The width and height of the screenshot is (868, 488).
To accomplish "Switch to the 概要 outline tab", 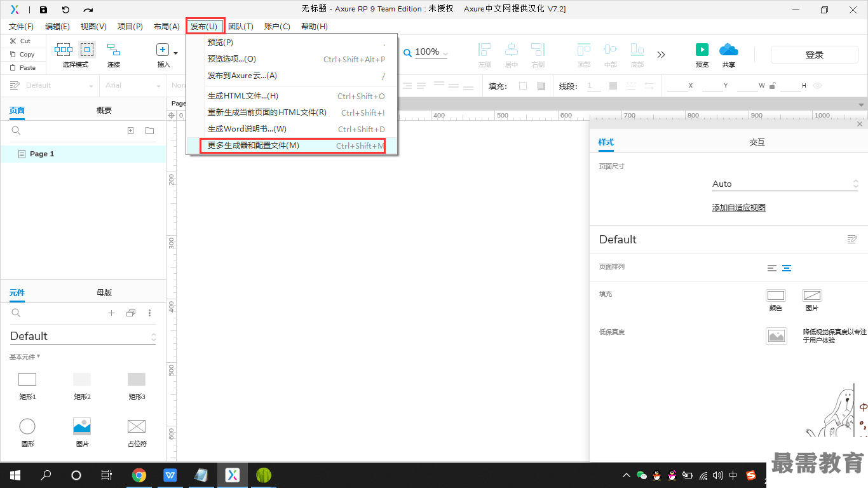I will pos(104,110).
